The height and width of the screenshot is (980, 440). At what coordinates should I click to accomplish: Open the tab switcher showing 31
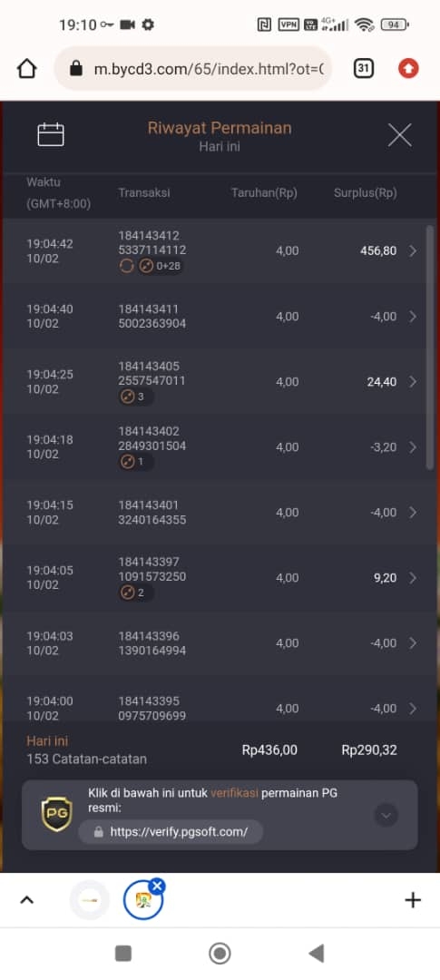pyautogui.click(x=363, y=68)
